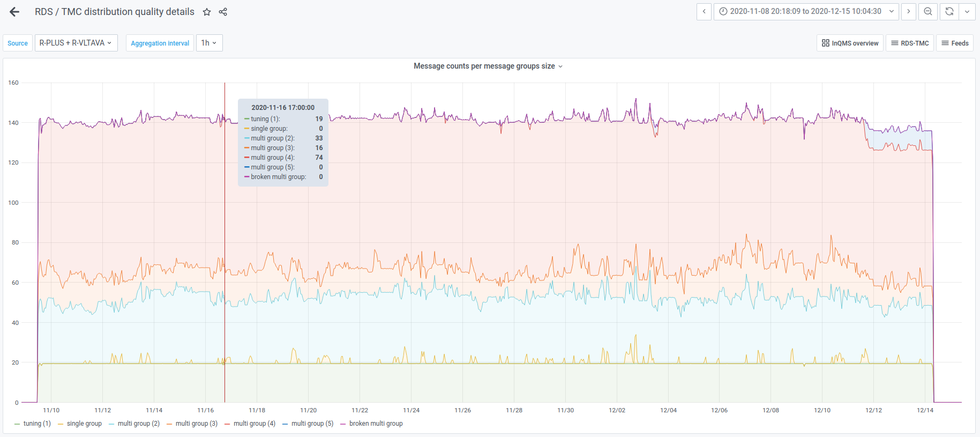Click the multi group (4) red color swatch
The height and width of the screenshot is (437, 980).
227,424
